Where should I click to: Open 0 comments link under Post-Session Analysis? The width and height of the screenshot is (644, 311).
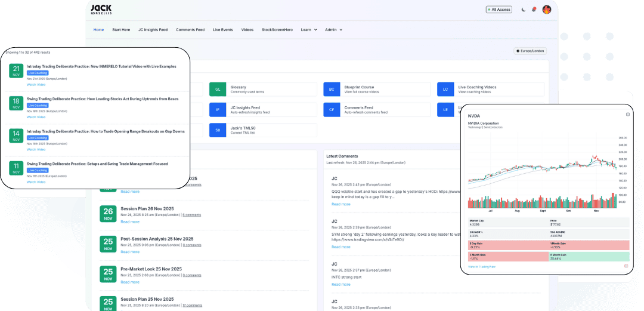(192, 245)
